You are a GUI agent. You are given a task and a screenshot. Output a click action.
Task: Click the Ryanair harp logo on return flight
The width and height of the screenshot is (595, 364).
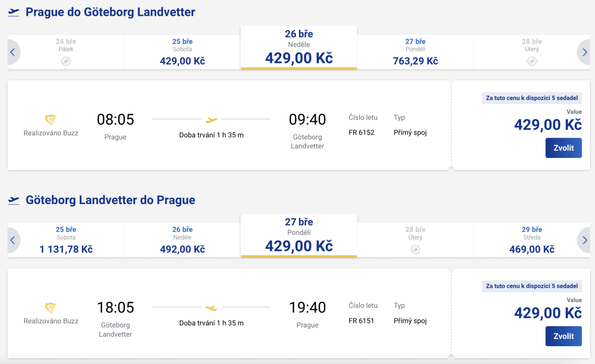[x=51, y=308]
